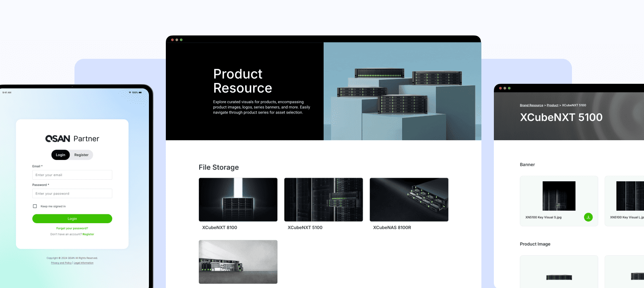Click the QSAN Partner logo
Viewport: 644px width, 288px height.
72,139
